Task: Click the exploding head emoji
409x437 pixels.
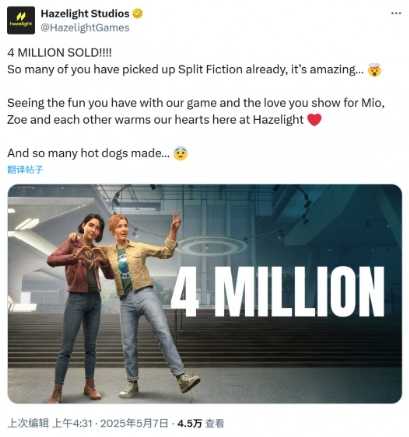Action: (375, 70)
